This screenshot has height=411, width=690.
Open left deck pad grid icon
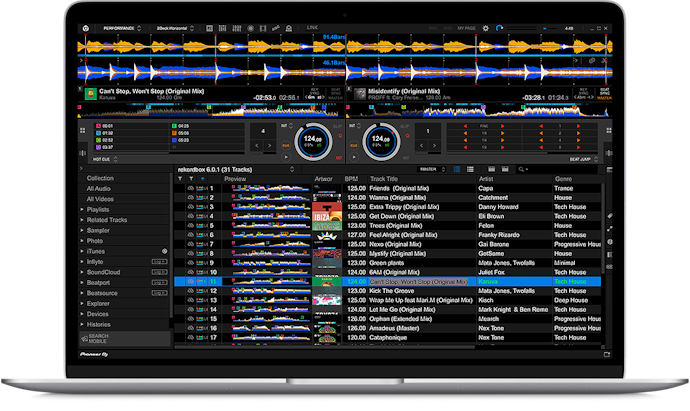point(83,131)
